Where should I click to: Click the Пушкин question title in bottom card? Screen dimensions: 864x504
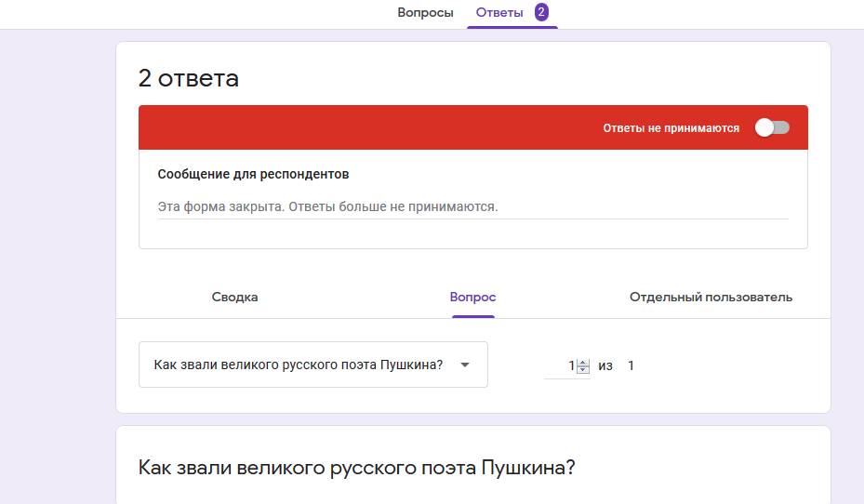356,467
